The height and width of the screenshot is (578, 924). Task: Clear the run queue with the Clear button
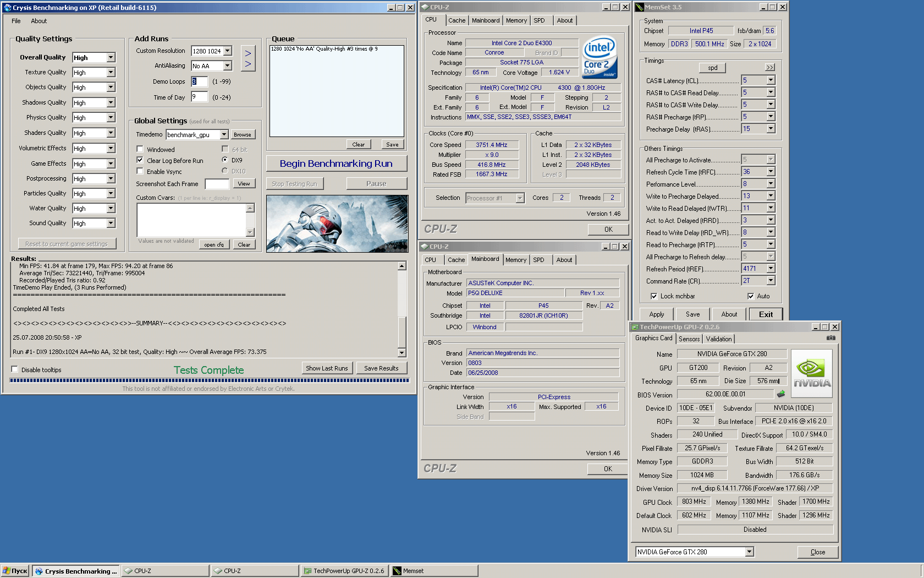click(x=359, y=144)
